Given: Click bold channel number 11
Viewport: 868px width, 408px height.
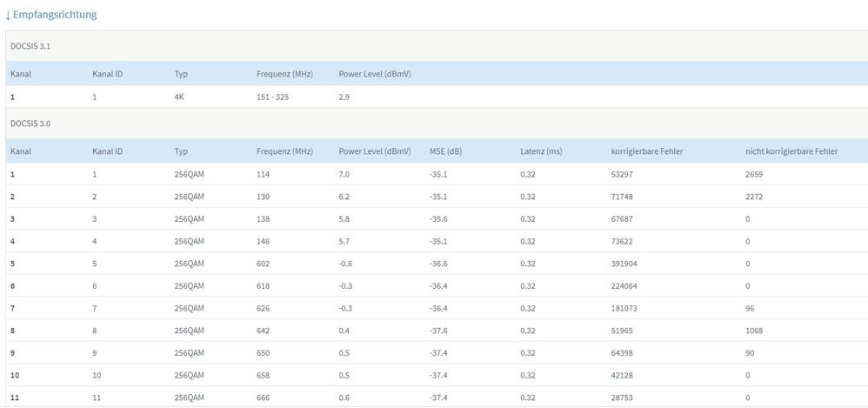Looking at the screenshot, I should click(15, 398).
